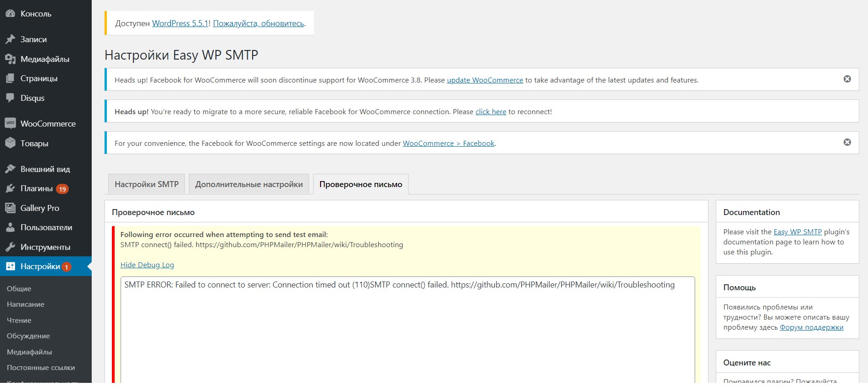868x387 pixels.
Task: Click the Настройки sliders icon
Action: click(10, 266)
